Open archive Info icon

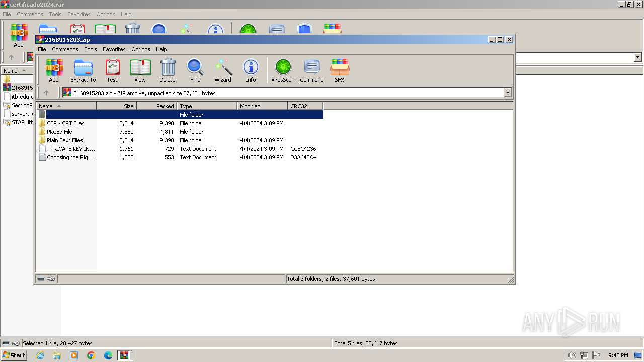251,70
